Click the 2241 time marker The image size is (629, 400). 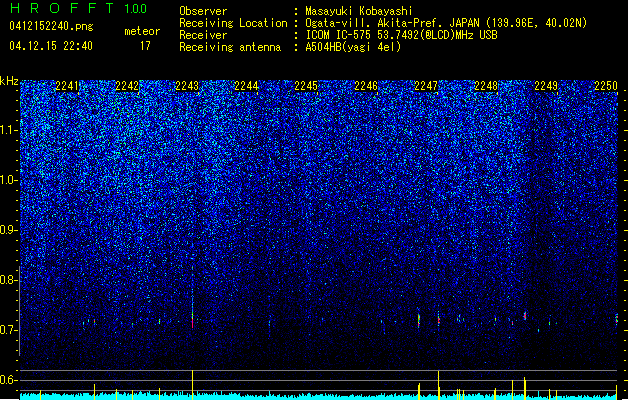point(67,86)
